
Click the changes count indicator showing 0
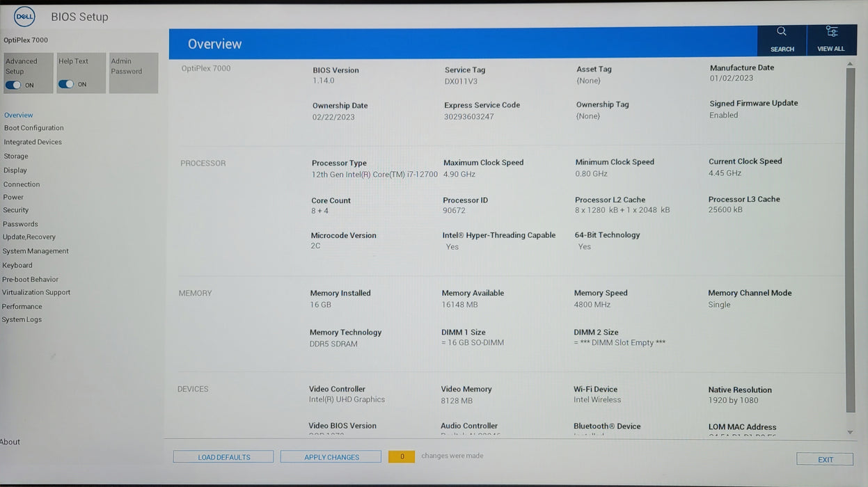click(402, 456)
